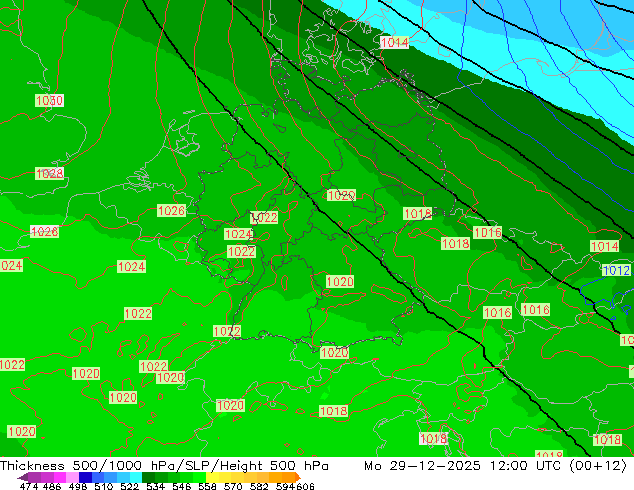Pick the dark navy blue legend swatch
Viewport: 634px width, 490px height.
[85, 477]
